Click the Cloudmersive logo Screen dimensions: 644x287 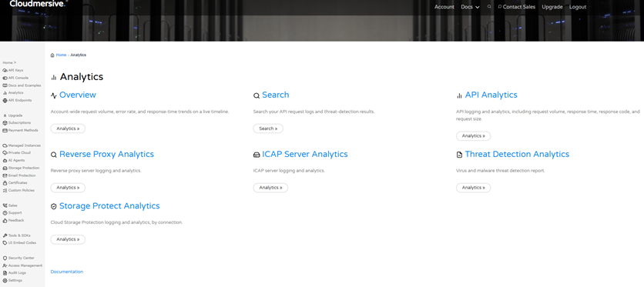pos(39,3)
